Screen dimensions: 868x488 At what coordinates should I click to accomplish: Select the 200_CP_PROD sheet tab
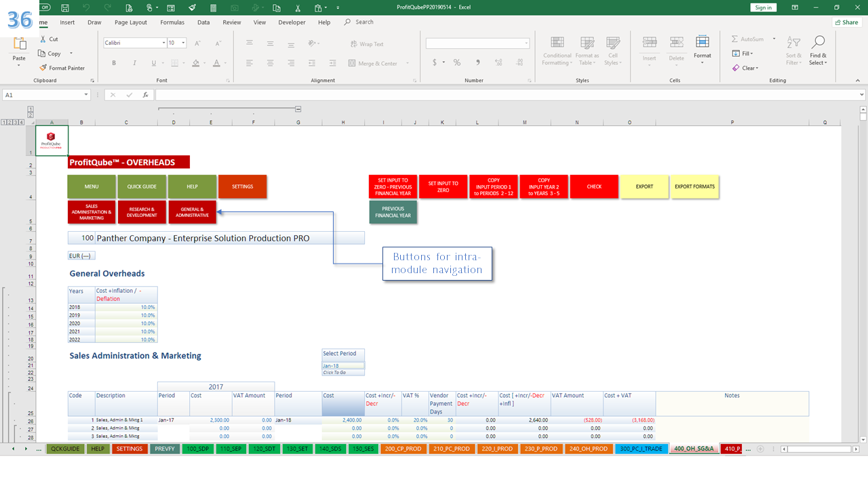(x=403, y=449)
